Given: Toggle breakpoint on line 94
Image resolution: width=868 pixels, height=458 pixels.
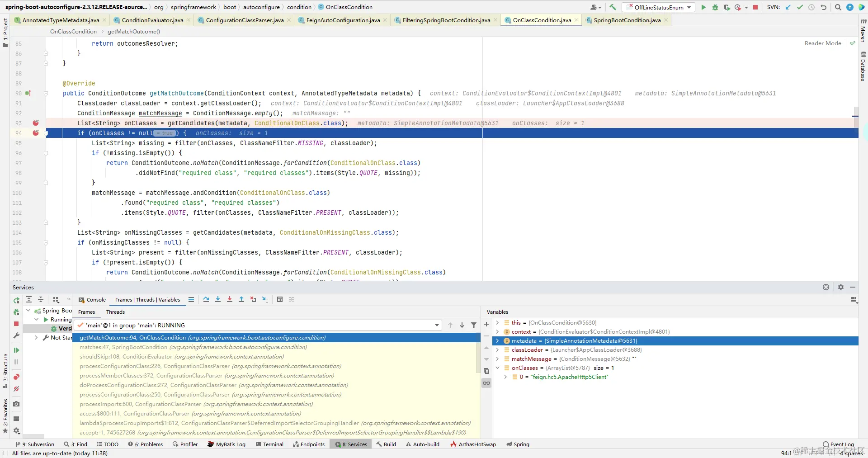Looking at the screenshot, I should pos(36,133).
